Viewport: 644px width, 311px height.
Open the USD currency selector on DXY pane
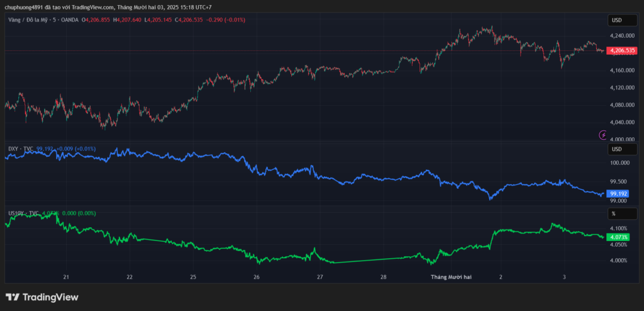click(x=616, y=149)
